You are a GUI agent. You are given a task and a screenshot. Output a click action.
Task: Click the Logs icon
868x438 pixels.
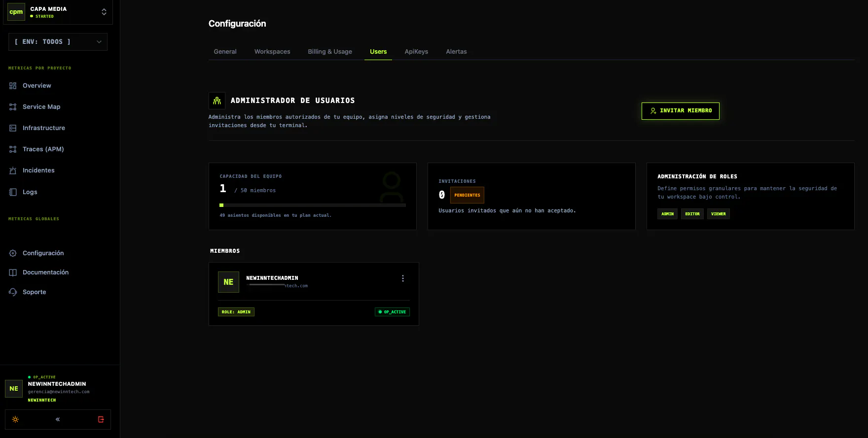[x=13, y=192]
